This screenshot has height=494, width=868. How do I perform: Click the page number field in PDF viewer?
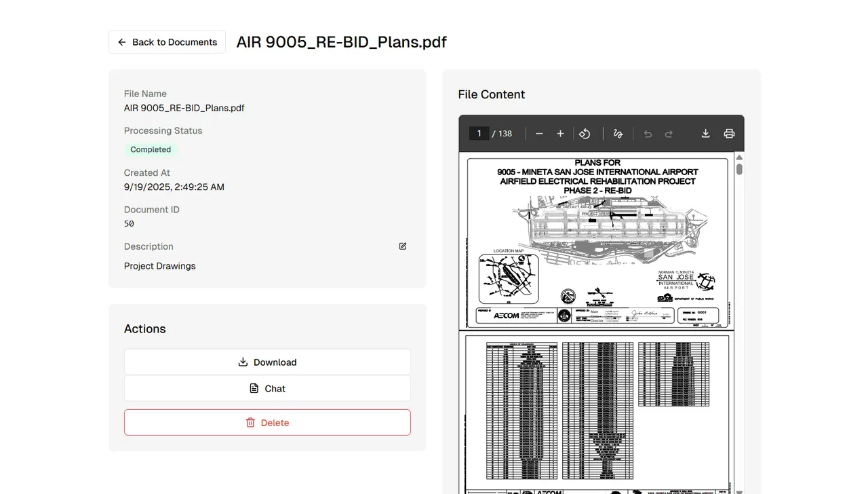479,134
